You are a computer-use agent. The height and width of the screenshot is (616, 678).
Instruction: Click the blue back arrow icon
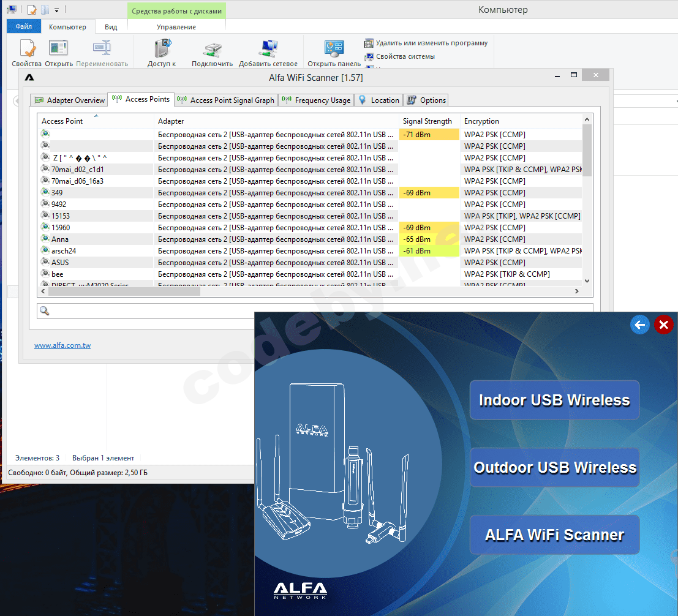coord(640,325)
